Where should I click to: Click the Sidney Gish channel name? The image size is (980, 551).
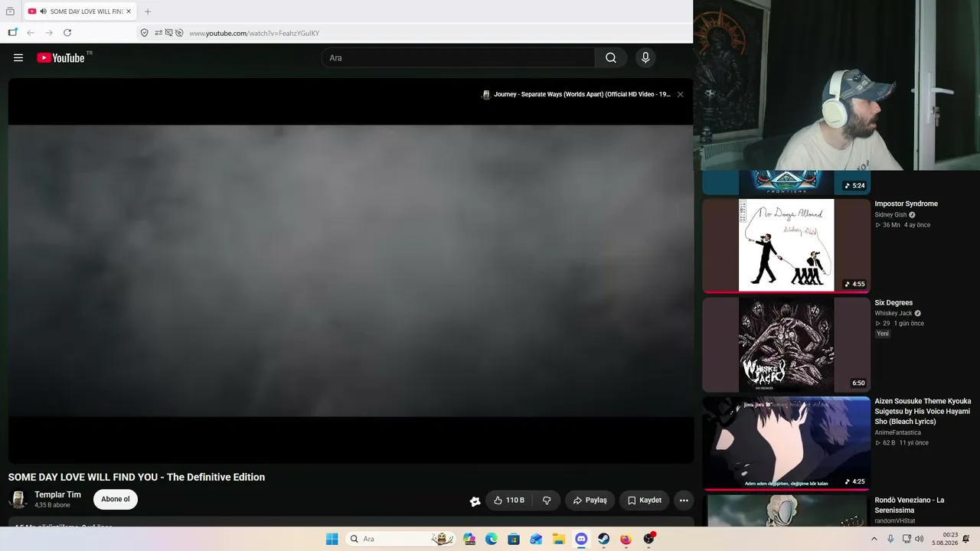(x=890, y=215)
